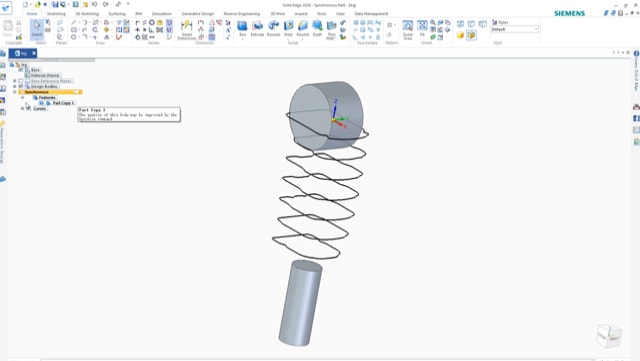Viewport: 640px width, 361px height.
Task: Select the Thin Wall tool
Action: coord(331,29)
